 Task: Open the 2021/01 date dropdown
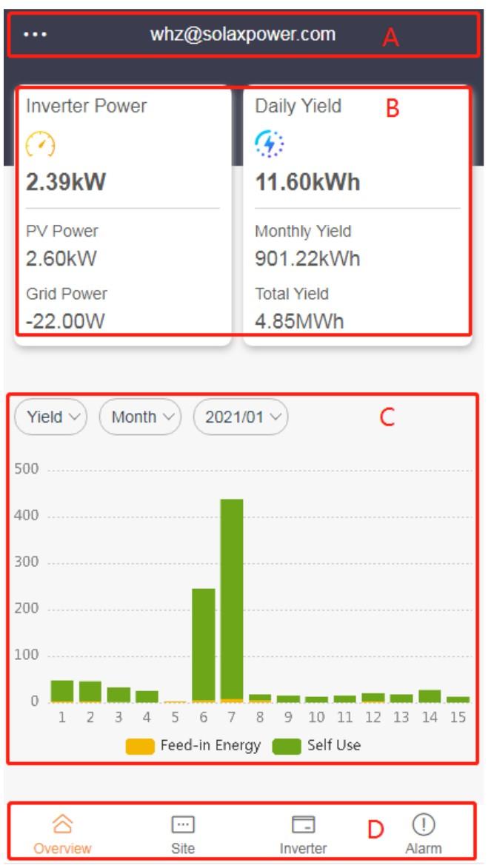coord(241,417)
